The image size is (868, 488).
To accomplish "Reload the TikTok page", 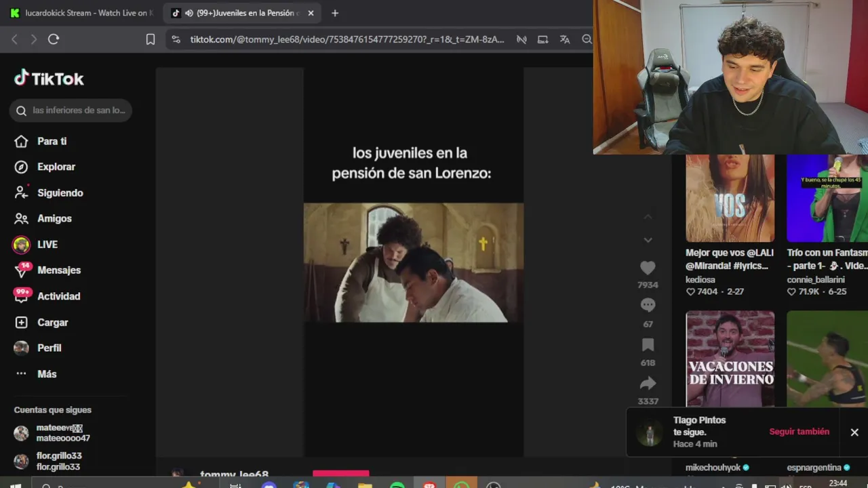I will [x=54, y=39].
